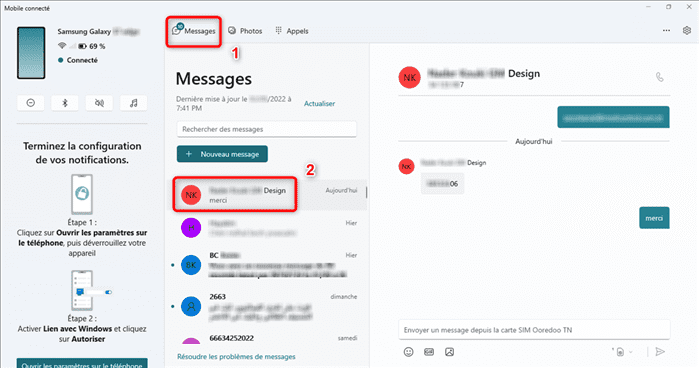Focus the Rechercher des messages field

(x=267, y=129)
